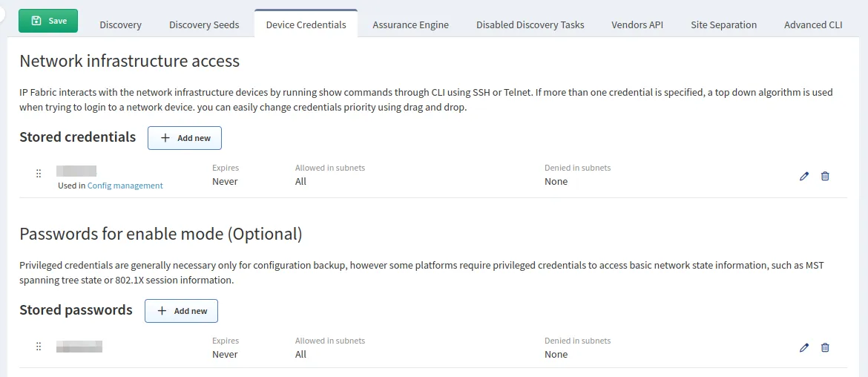The width and height of the screenshot is (868, 377).
Task: Delete the stored credential using trash icon
Action: tap(825, 177)
